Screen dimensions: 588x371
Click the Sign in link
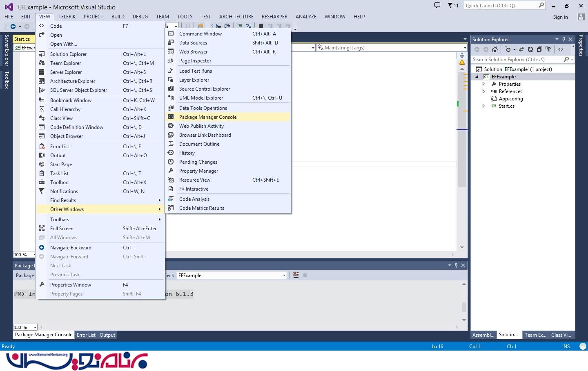pyautogui.click(x=560, y=17)
